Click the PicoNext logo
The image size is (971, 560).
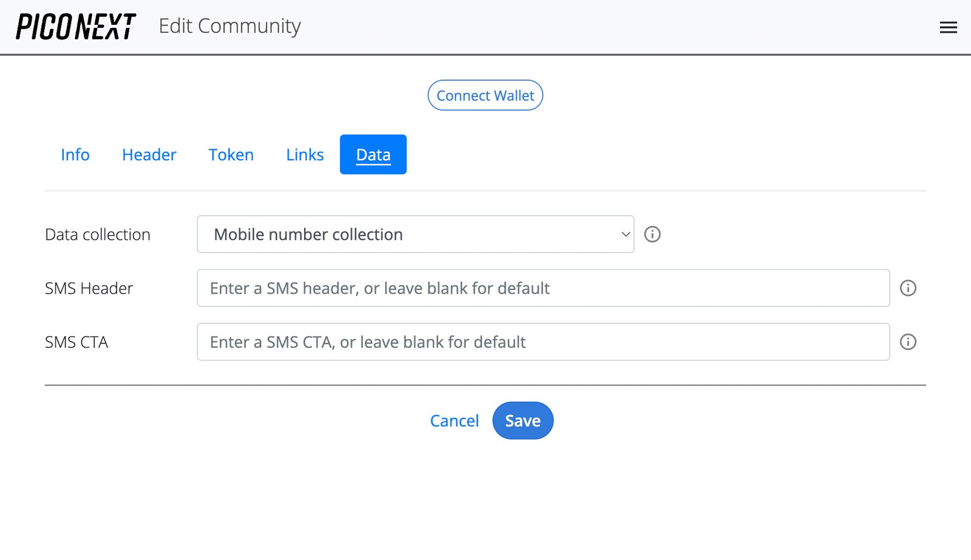[75, 26]
